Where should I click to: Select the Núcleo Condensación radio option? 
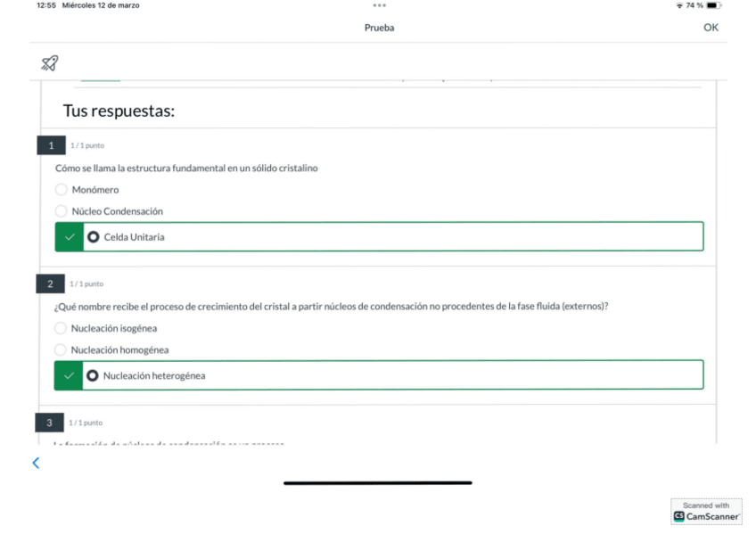[x=61, y=211]
